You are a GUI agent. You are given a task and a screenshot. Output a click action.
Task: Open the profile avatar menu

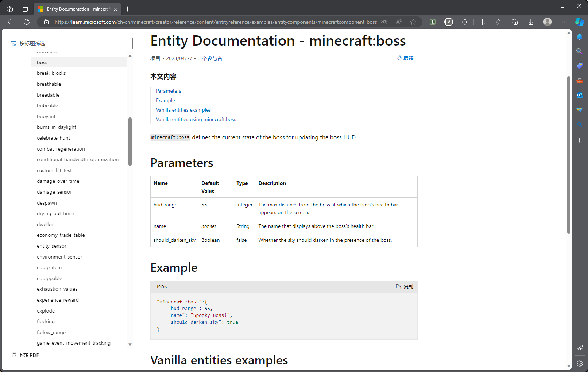tap(548, 22)
